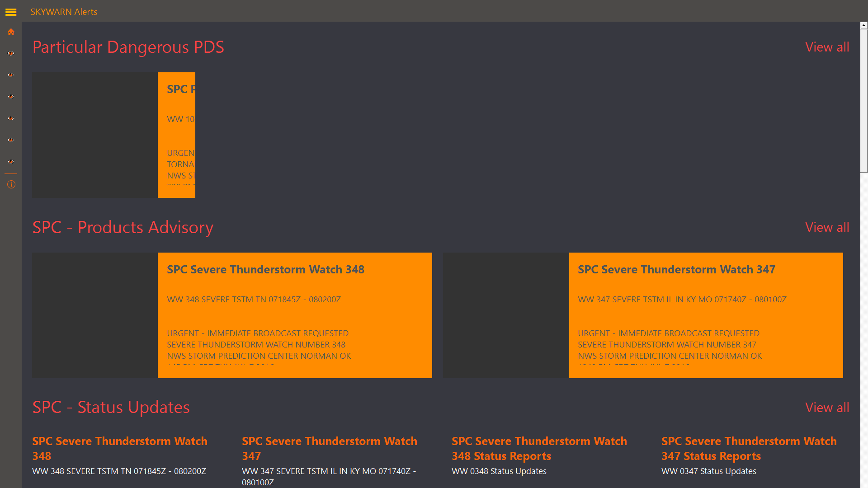
Task: Click View all for SPC - Products Advisory
Action: 827,227
